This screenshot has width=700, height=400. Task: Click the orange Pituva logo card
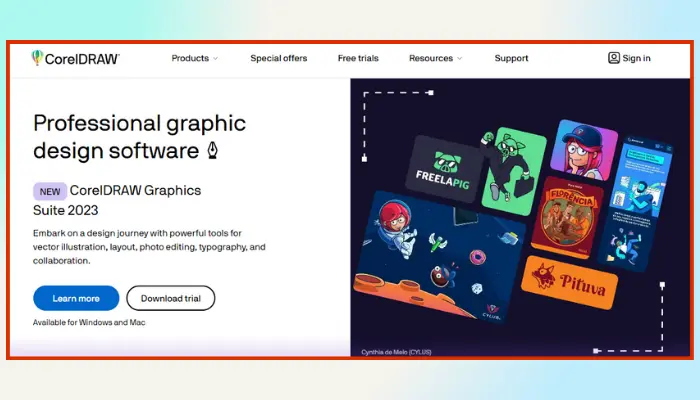570,282
